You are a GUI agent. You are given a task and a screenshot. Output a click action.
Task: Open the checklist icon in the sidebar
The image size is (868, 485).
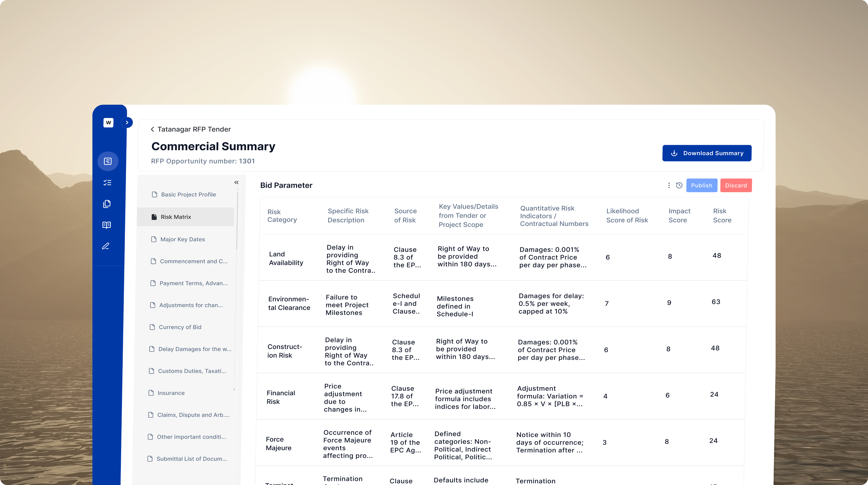click(107, 183)
